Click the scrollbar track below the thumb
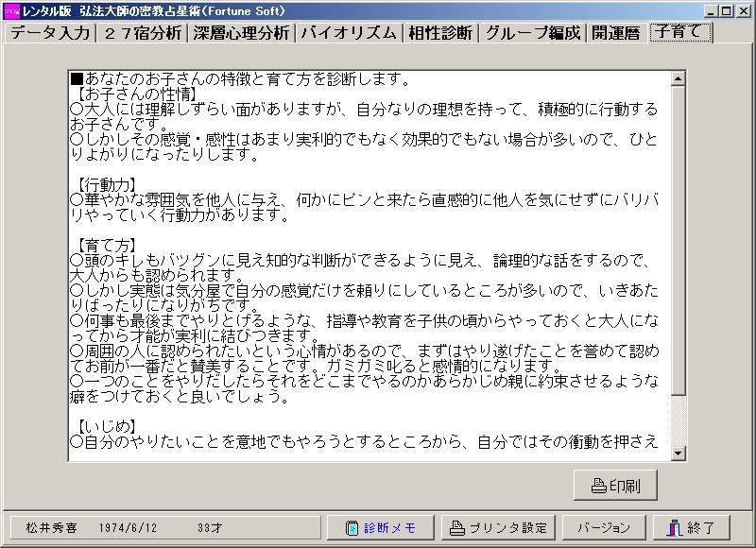 click(678, 420)
